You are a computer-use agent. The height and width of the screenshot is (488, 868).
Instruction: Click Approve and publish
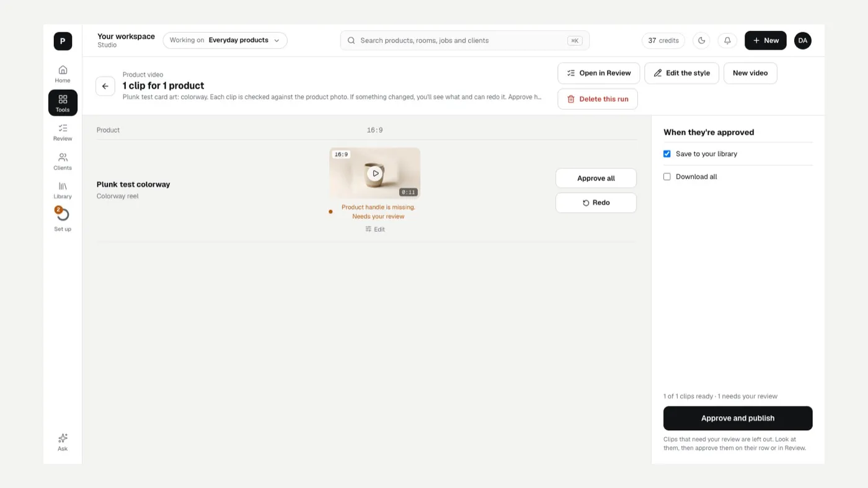pyautogui.click(x=738, y=419)
